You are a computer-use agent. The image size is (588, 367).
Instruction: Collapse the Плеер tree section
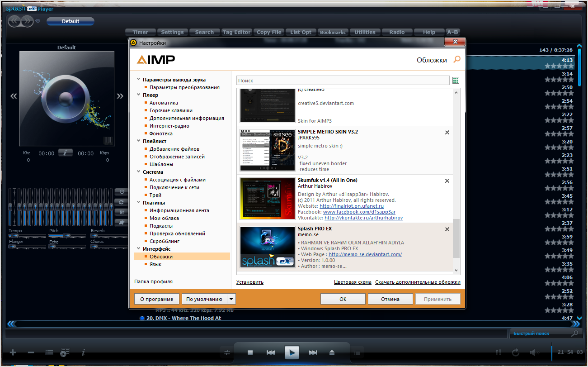[138, 95]
